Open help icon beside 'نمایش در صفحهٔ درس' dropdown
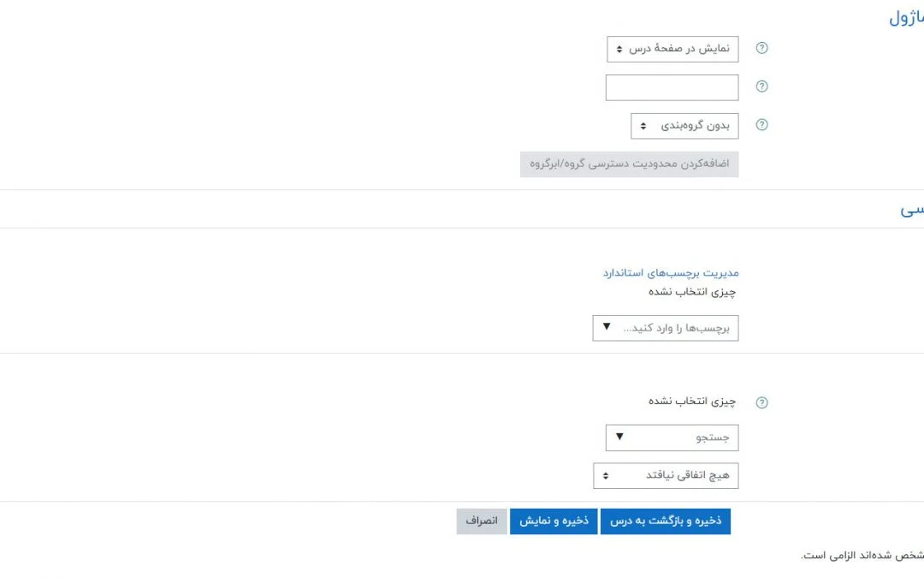Image resolution: width=924 pixels, height=578 pixels. pos(761,49)
